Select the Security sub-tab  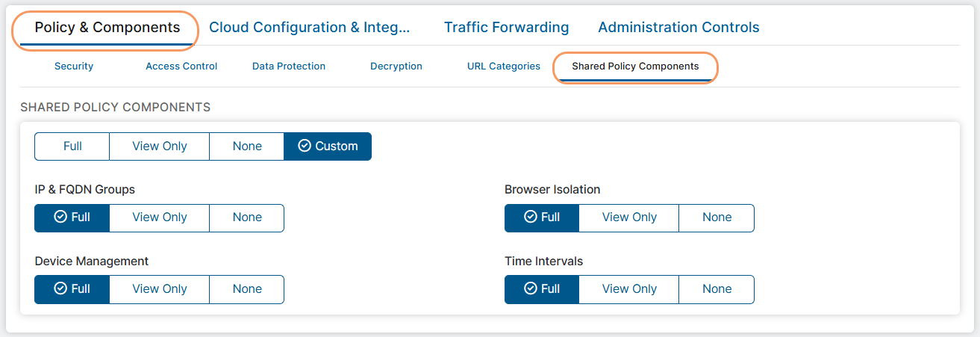click(74, 67)
